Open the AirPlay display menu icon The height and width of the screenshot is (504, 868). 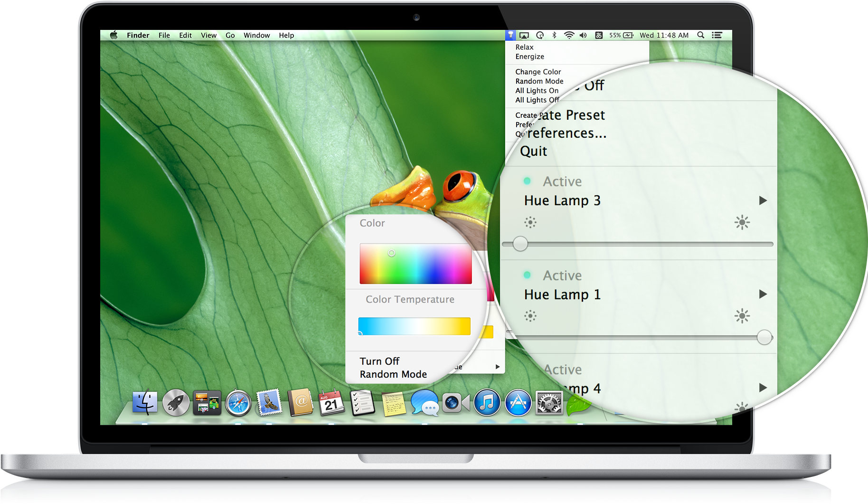tap(524, 35)
